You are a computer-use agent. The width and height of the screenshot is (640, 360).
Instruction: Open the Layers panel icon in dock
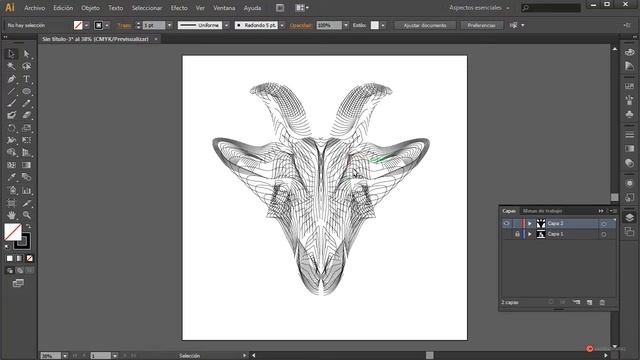(x=629, y=218)
